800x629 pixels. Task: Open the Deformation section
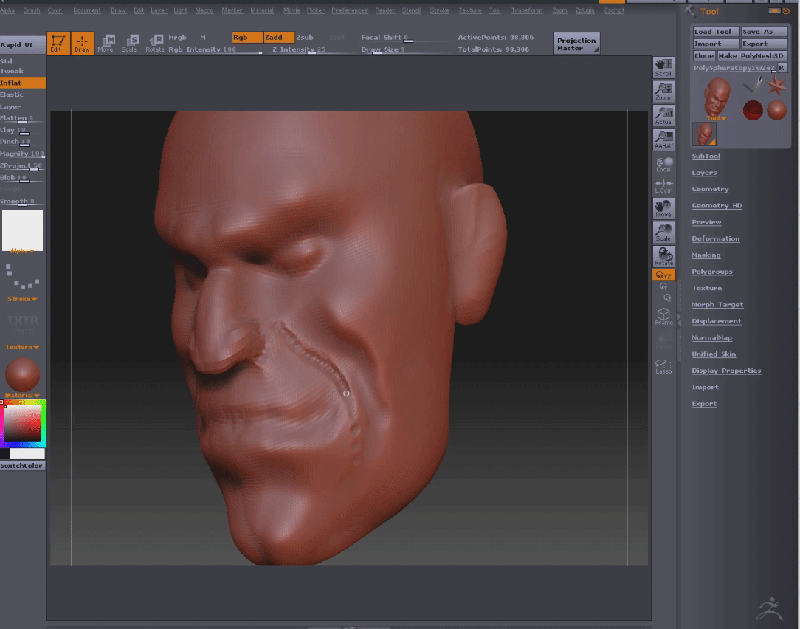click(715, 239)
